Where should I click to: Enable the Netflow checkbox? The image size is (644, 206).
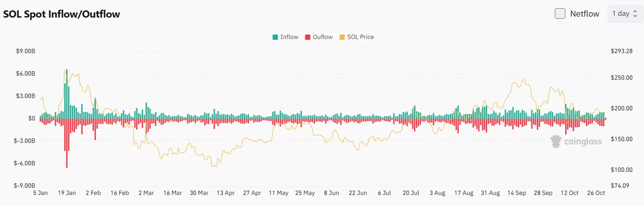click(560, 14)
